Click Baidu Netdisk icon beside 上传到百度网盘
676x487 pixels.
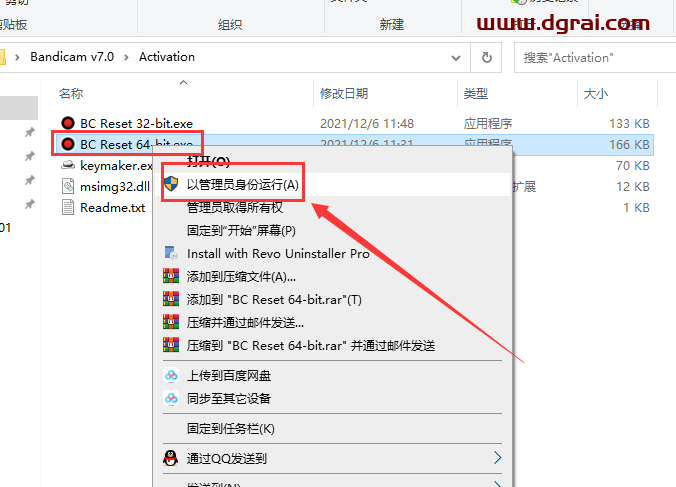point(171,375)
